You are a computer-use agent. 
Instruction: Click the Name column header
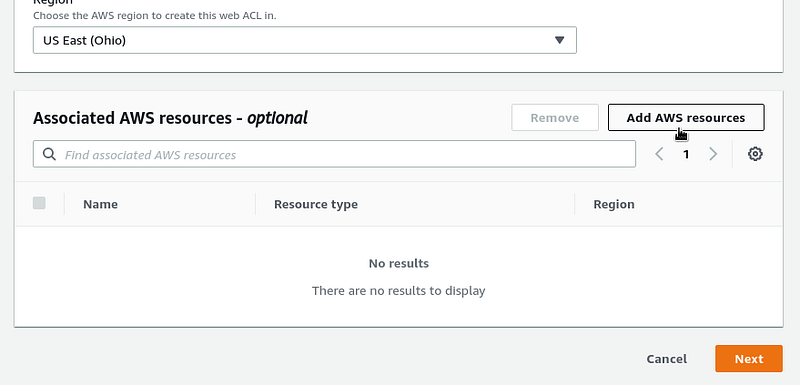pos(101,204)
